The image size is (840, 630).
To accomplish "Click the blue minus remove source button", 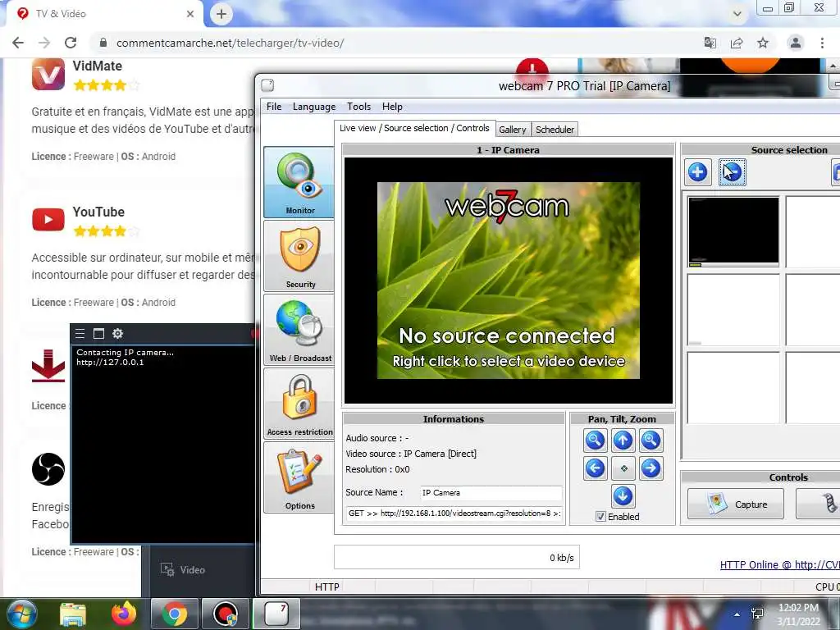I will click(732, 172).
